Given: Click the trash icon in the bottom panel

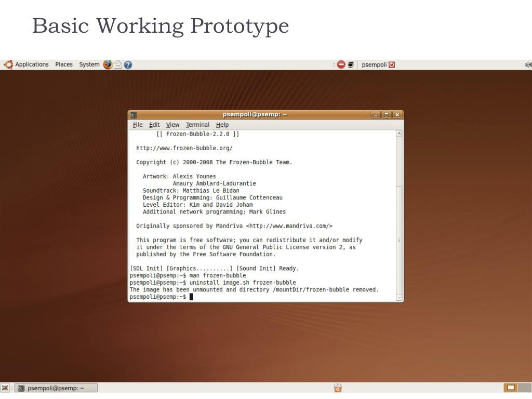Looking at the screenshot, I should [x=338, y=388].
